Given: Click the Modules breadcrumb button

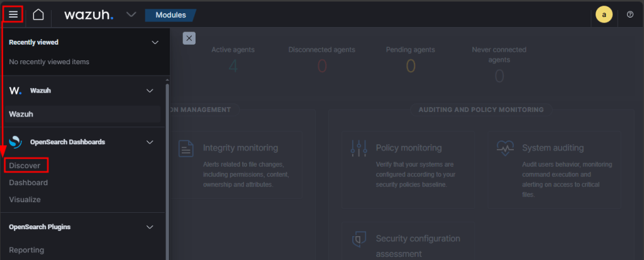Looking at the screenshot, I should (170, 14).
